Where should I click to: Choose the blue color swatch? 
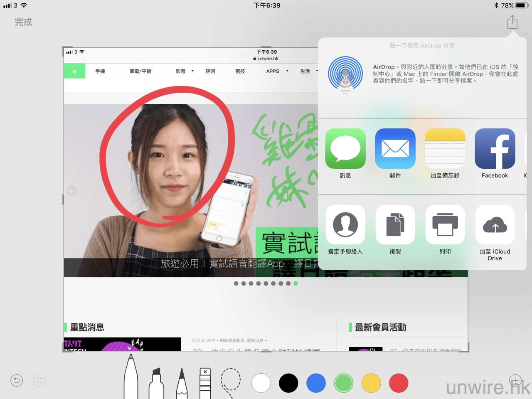click(316, 383)
